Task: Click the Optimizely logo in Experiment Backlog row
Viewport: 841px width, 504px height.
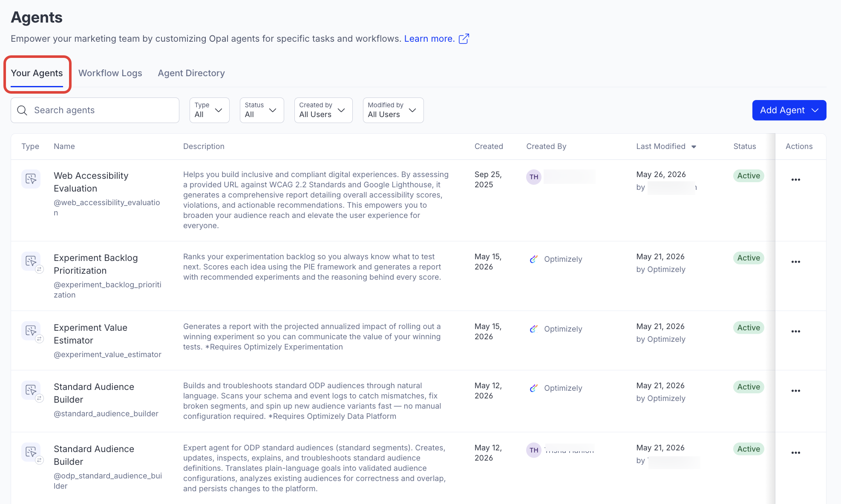Action: (533, 259)
